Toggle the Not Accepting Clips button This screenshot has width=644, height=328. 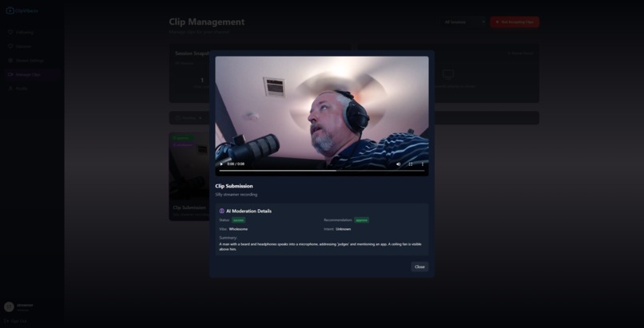point(515,22)
